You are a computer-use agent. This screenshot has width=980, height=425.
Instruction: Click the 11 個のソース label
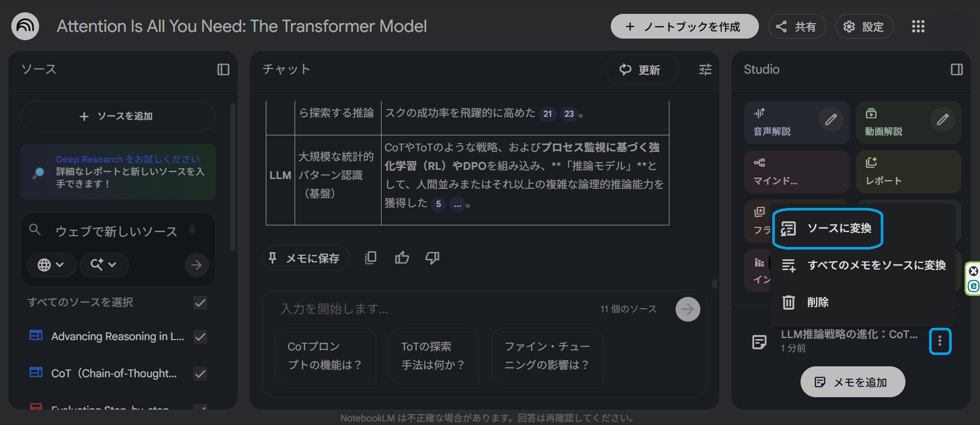(628, 309)
